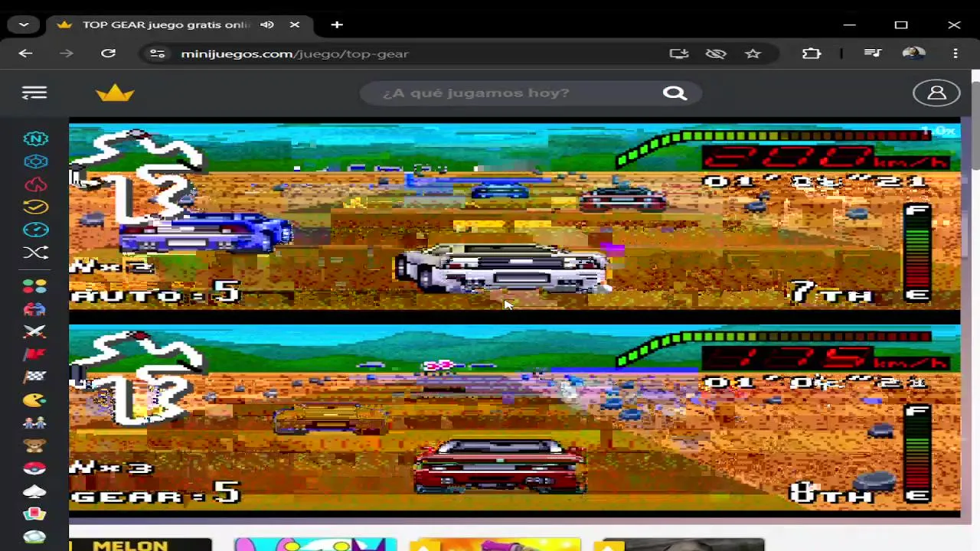Viewport: 980px width, 551px height.
Task: Open the hamburger side menu
Action: [x=34, y=93]
